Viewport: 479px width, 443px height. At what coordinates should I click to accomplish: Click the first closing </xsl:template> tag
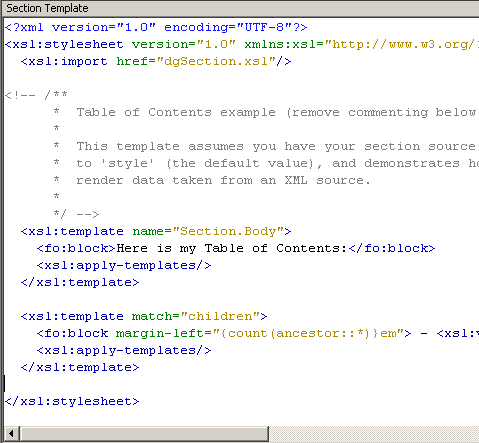pyautogui.click(x=80, y=282)
